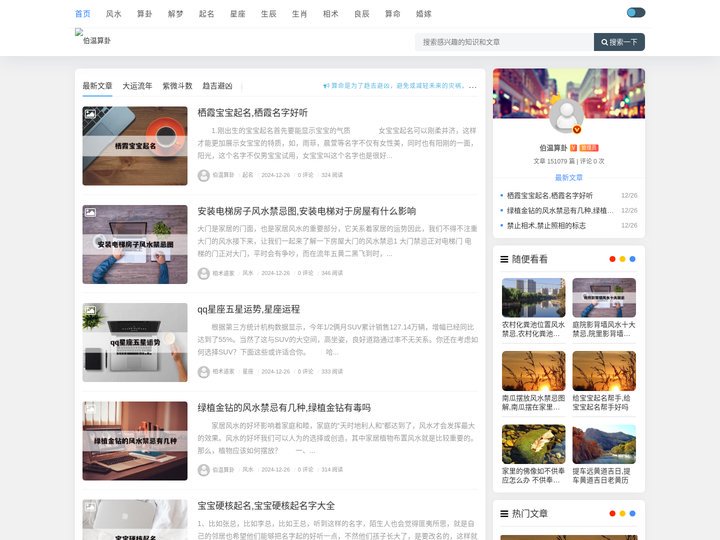
Task: Open article title 绿植金钻的风水禁忌有几种
Action: tap(284, 408)
